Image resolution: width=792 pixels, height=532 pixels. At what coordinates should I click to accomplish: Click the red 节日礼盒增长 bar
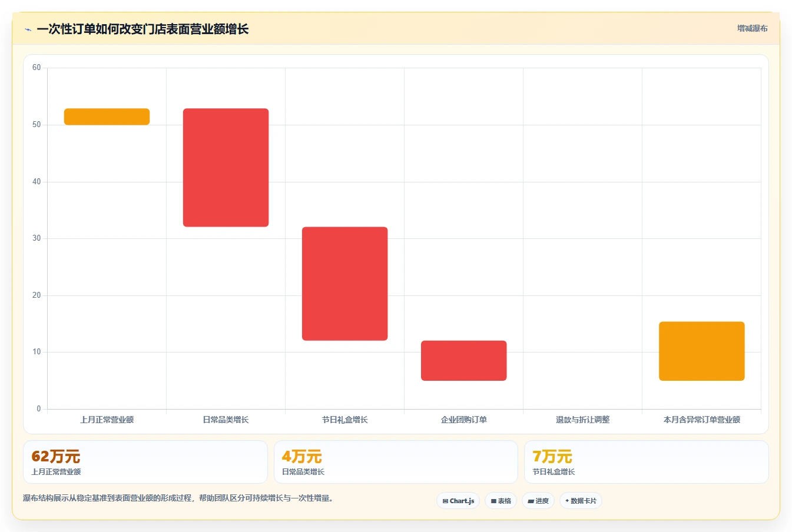tap(344, 284)
